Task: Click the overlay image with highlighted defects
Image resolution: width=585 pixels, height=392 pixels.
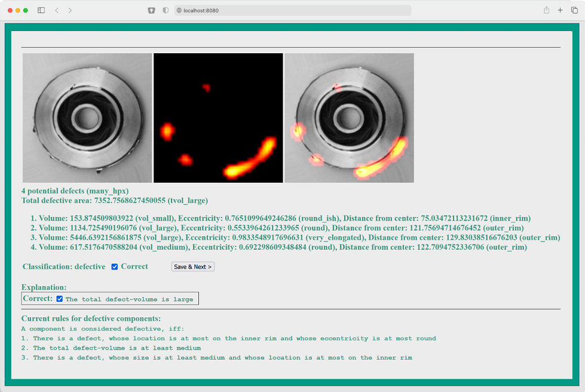Action: [x=349, y=118]
